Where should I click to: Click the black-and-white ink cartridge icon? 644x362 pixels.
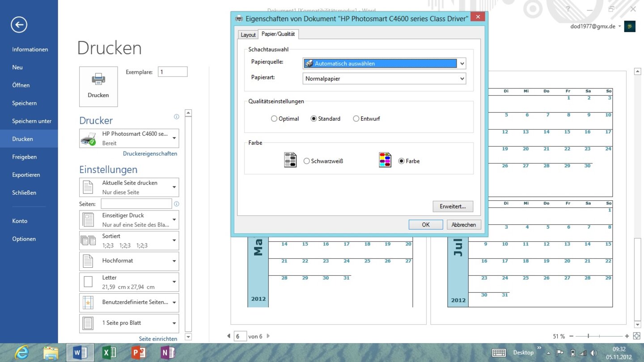click(290, 160)
